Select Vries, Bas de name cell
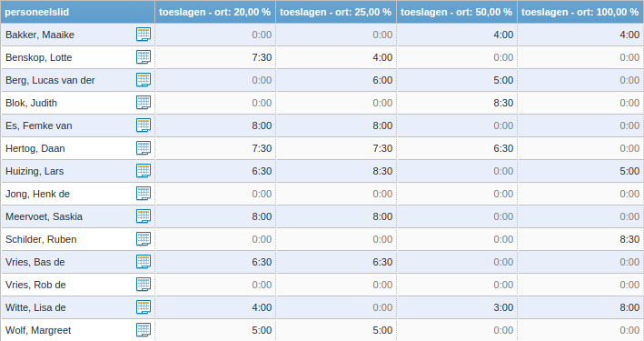 click(77, 262)
